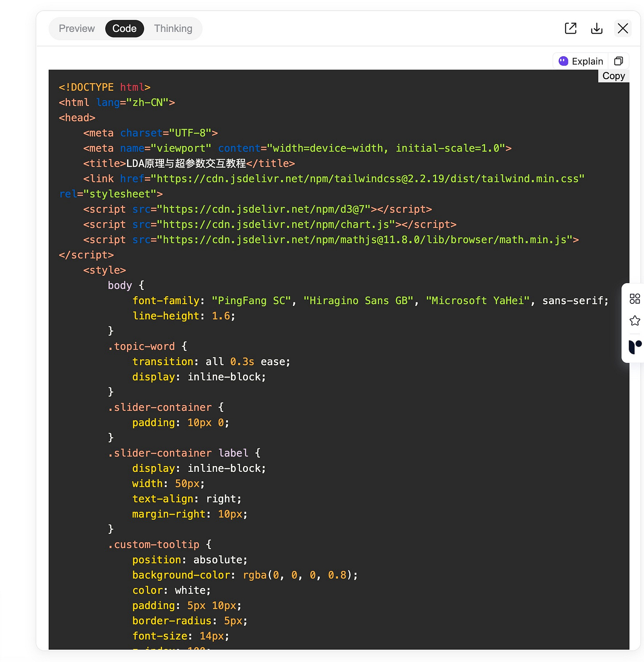This screenshot has width=644, height=662.
Task: Open code in new window icon
Action: 571,28
